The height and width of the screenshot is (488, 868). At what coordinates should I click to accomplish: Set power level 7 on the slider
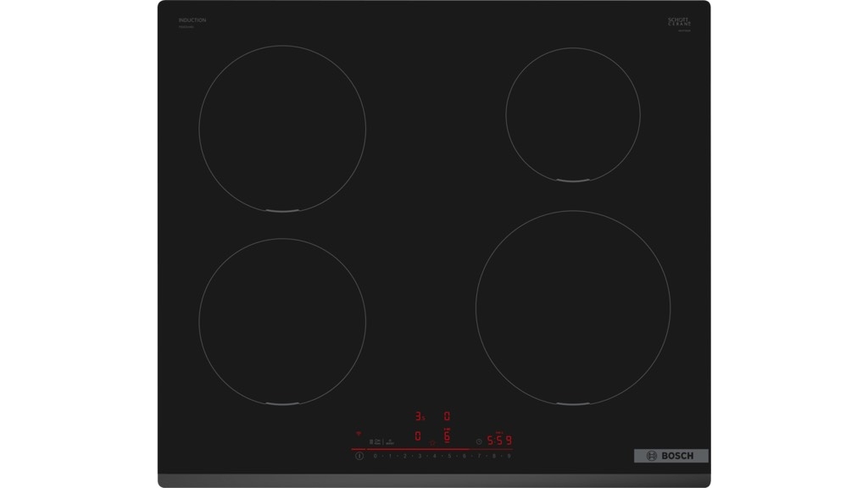[479, 457]
